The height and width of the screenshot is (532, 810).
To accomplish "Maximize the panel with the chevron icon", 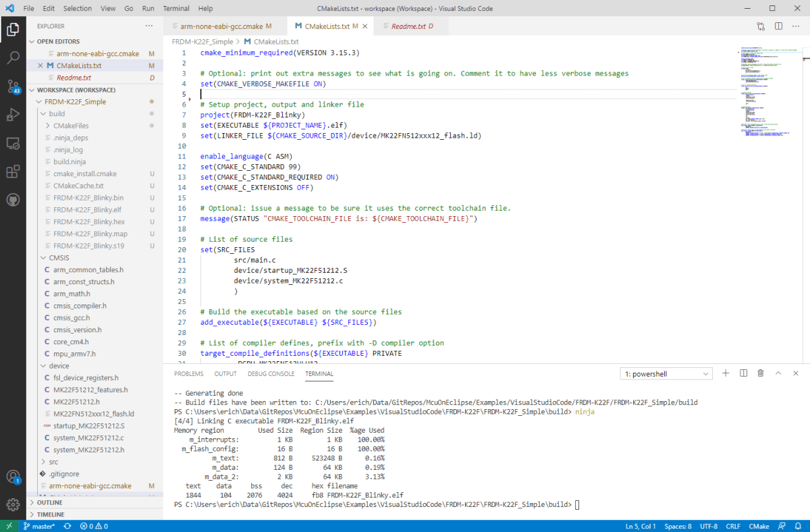I will (x=780, y=373).
